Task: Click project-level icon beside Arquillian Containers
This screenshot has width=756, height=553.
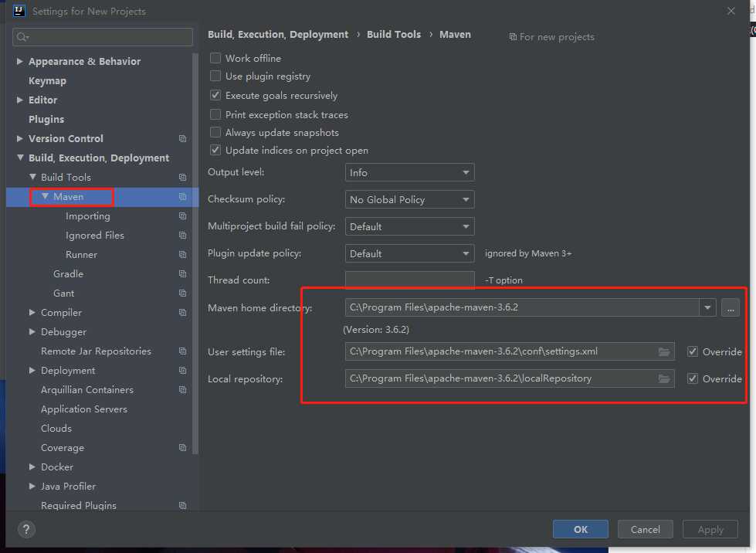Action: click(183, 389)
